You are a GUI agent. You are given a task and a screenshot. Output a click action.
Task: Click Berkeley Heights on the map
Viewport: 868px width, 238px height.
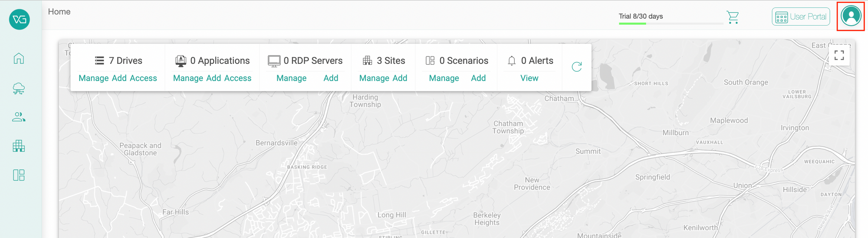click(487, 219)
